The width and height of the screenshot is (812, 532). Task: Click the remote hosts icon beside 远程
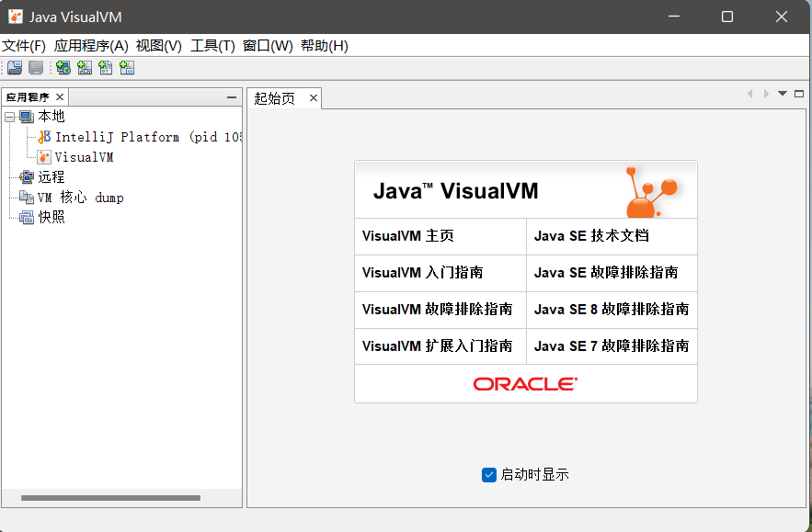(27, 177)
